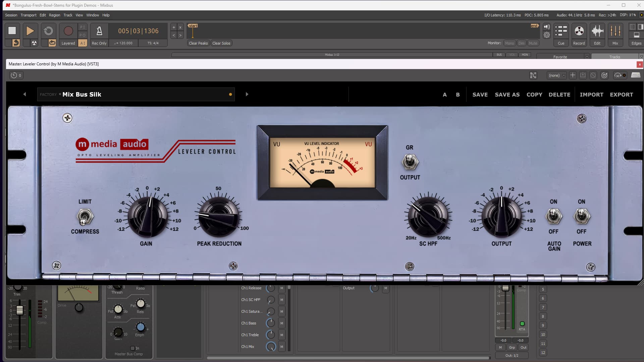Image resolution: width=644 pixels, height=362 pixels.
Task: Open the Layered record mode dropdown
Action: click(x=68, y=43)
